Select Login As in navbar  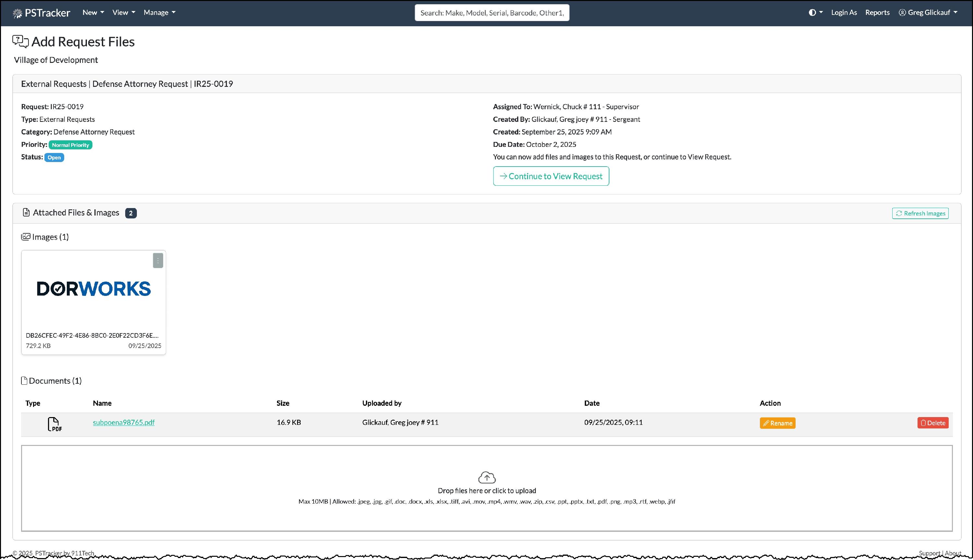pos(844,13)
